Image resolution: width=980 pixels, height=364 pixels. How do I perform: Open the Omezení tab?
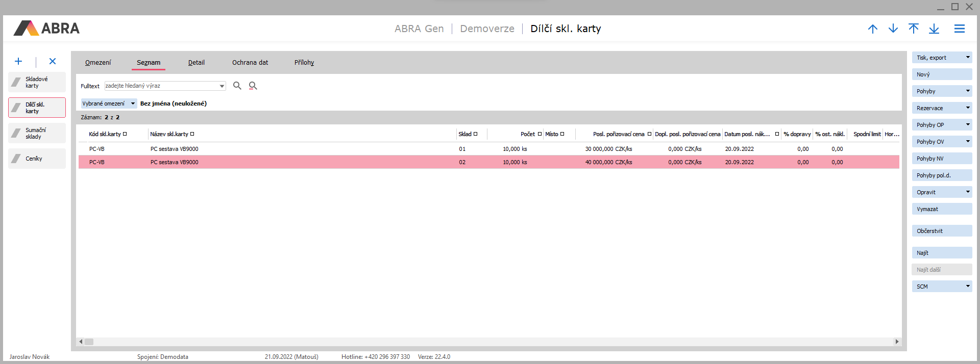point(98,63)
